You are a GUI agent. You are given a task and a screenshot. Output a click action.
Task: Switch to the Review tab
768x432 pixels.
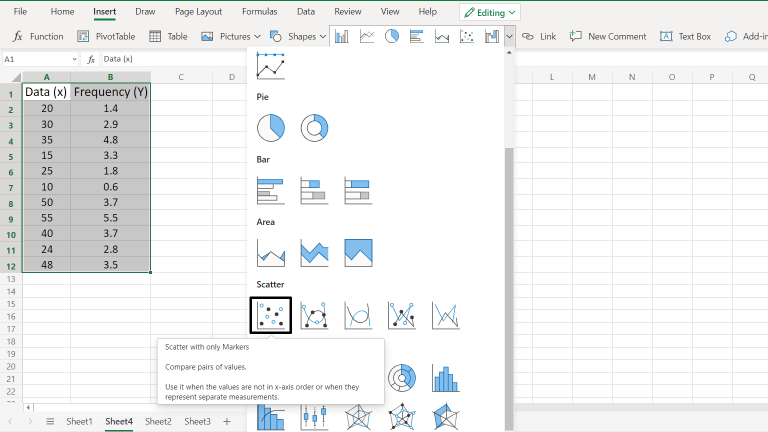tap(348, 12)
